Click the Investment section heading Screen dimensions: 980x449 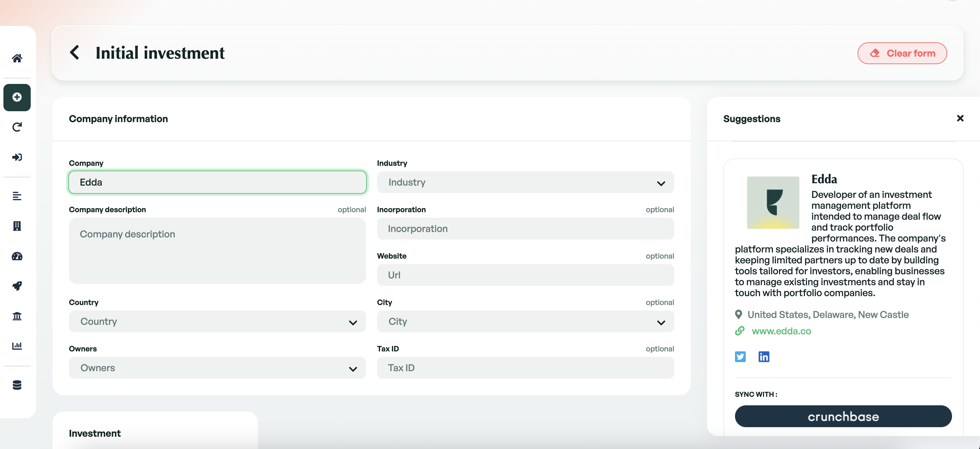pos(95,433)
